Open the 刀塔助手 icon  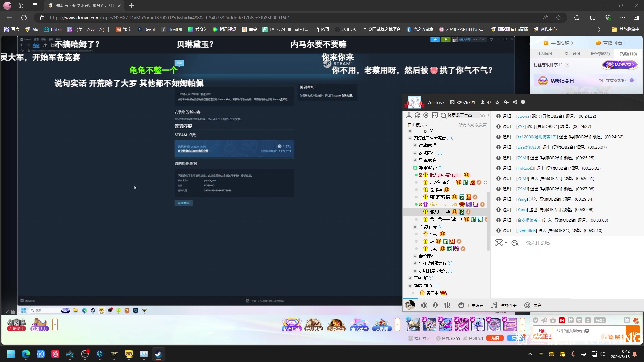pyautogui.click(x=17, y=325)
